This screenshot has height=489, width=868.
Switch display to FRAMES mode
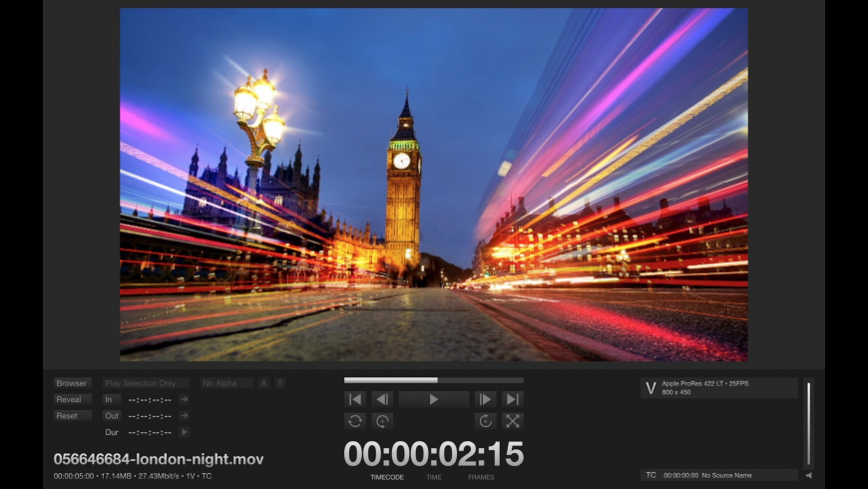[481, 477]
